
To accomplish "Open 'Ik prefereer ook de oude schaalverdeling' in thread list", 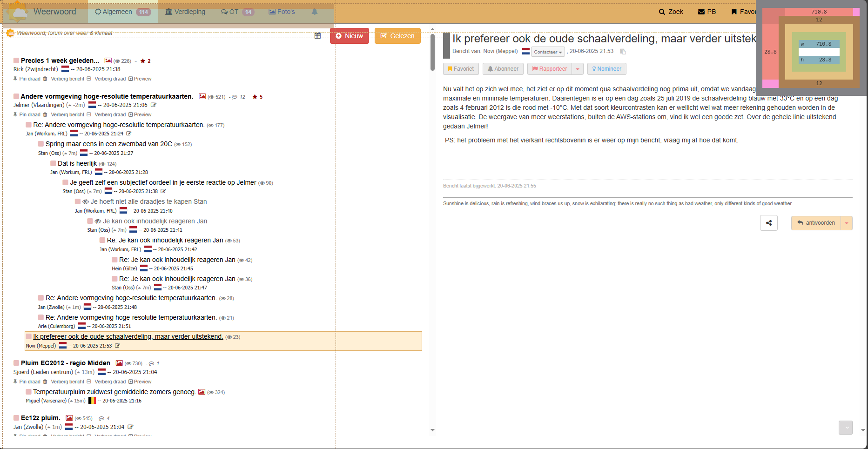I will 128,336.
